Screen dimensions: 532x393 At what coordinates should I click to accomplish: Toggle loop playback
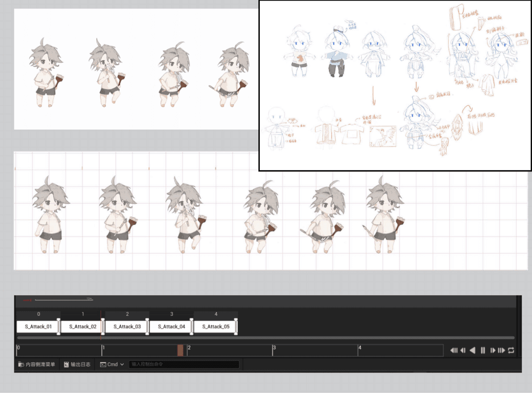(x=511, y=350)
